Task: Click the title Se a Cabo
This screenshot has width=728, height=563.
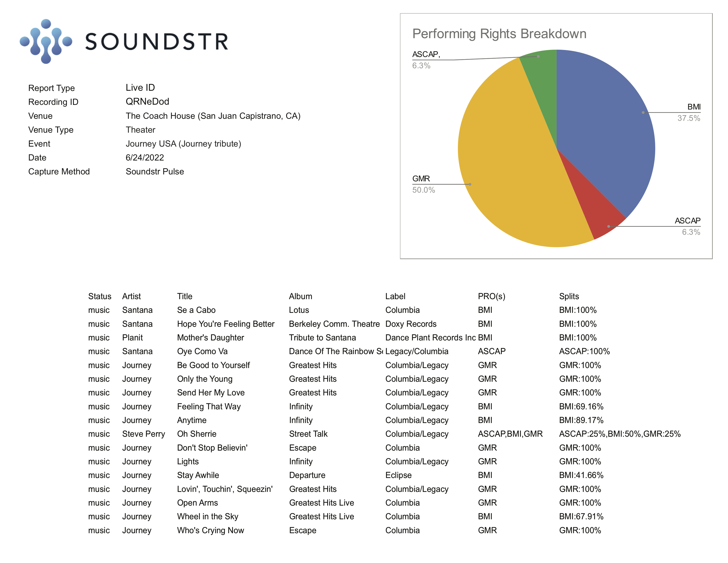Action: click(x=196, y=310)
